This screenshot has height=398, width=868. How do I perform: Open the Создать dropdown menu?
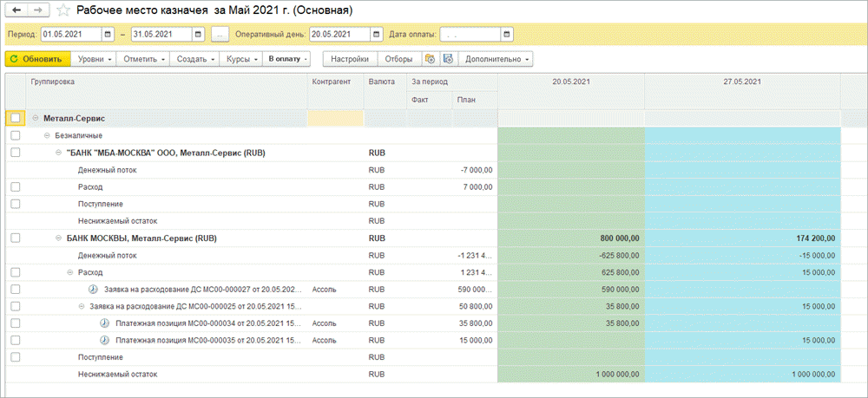(x=196, y=59)
